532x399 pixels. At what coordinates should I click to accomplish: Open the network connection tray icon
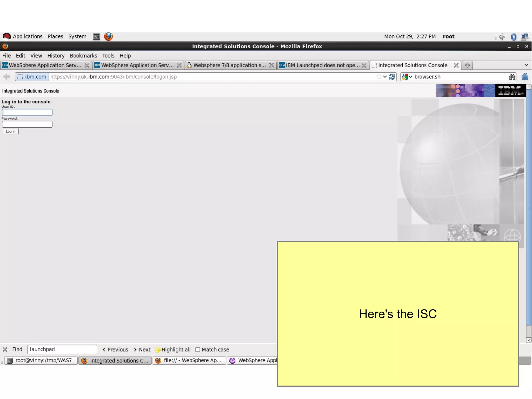(x=524, y=37)
